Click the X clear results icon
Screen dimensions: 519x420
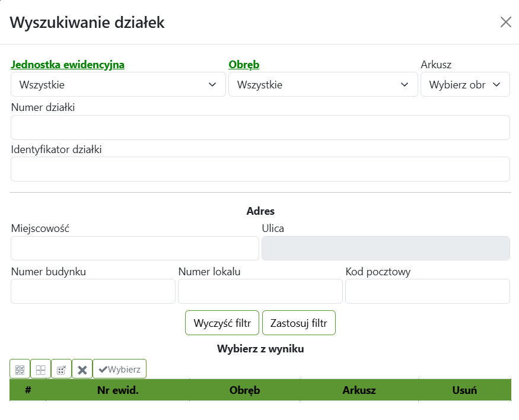(x=82, y=368)
